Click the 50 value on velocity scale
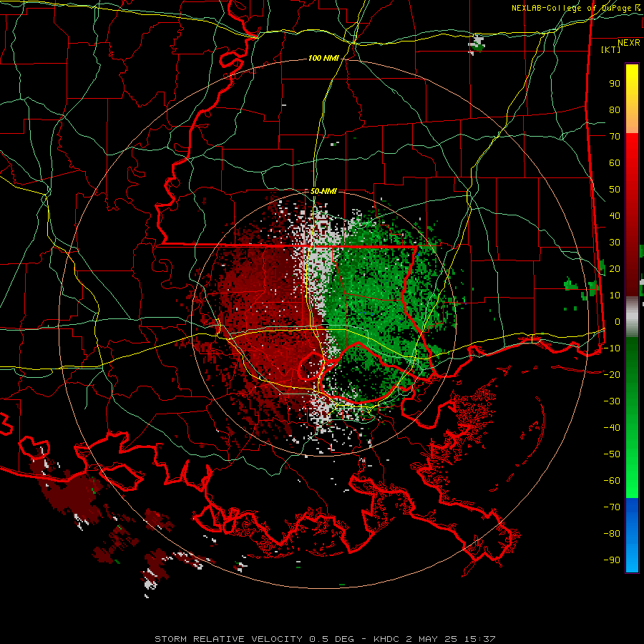Viewport: 644px width, 644px height. click(x=615, y=190)
